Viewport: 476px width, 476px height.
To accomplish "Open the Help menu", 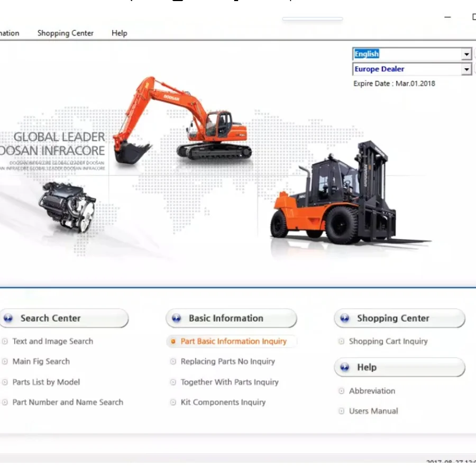I will coord(120,33).
